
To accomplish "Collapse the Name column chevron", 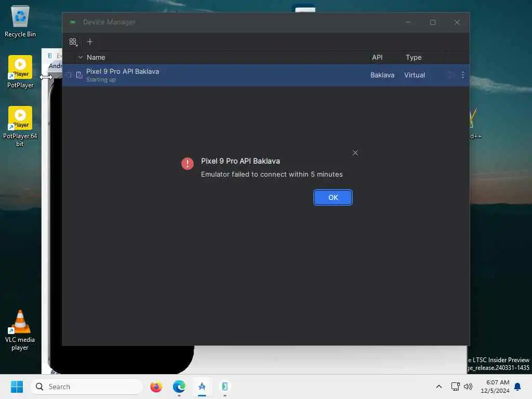I will point(81,57).
